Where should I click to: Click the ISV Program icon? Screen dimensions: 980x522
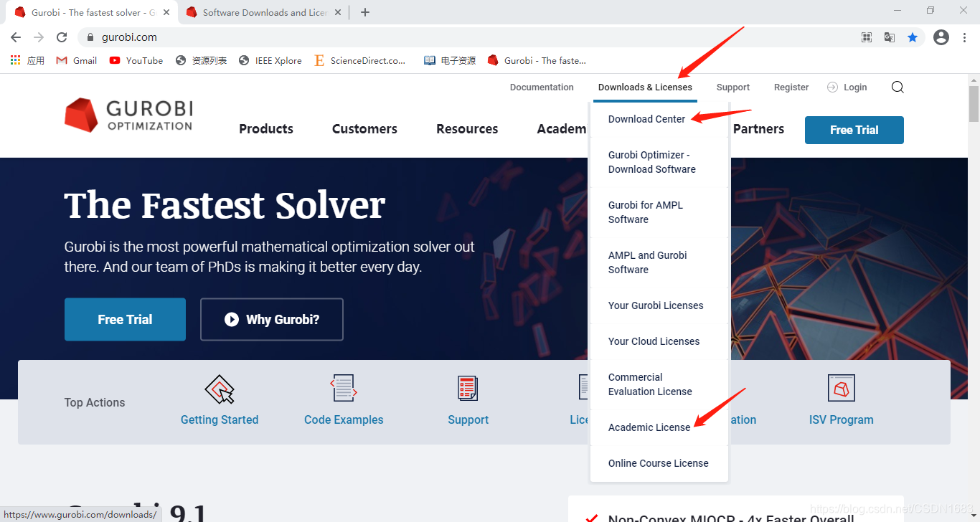click(841, 389)
